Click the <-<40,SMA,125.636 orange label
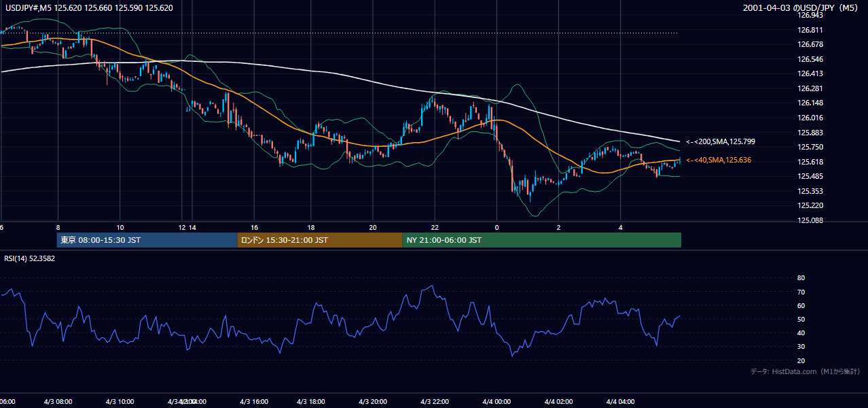 (x=720, y=160)
